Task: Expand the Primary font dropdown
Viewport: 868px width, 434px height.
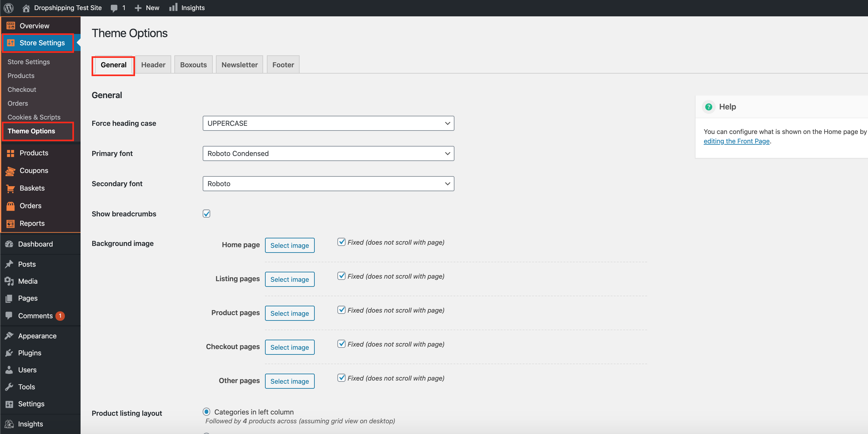Action: [328, 153]
